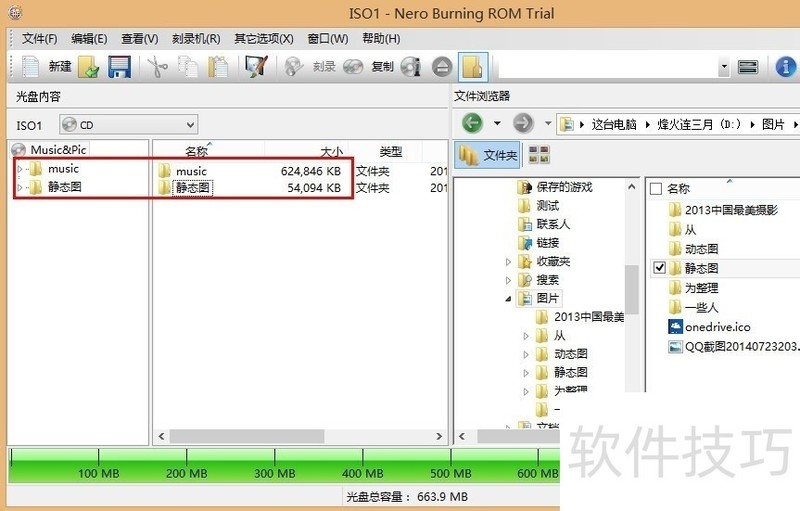Click the 新建 toolbar button
This screenshot has width=800, height=511.
click(x=60, y=66)
